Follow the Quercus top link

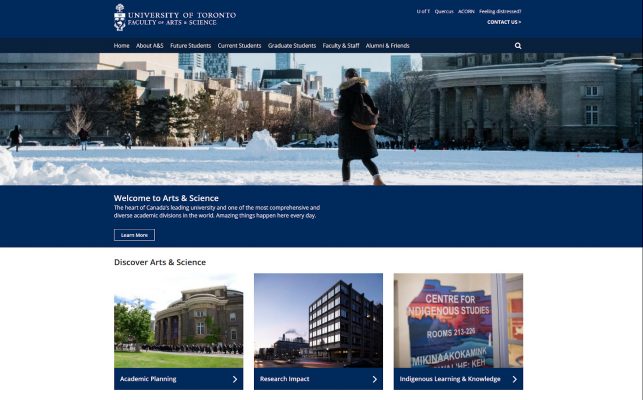click(x=444, y=11)
